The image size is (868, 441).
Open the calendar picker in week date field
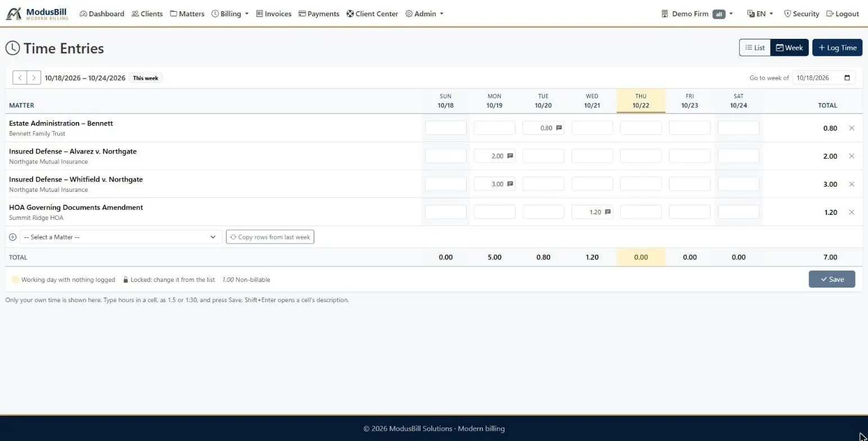(x=847, y=78)
